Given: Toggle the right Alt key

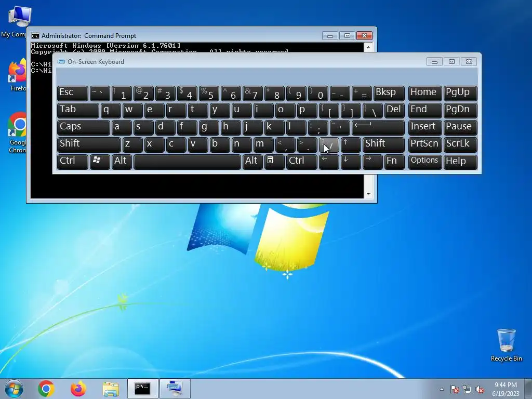Looking at the screenshot, I should pyautogui.click(x=252, y=162).
